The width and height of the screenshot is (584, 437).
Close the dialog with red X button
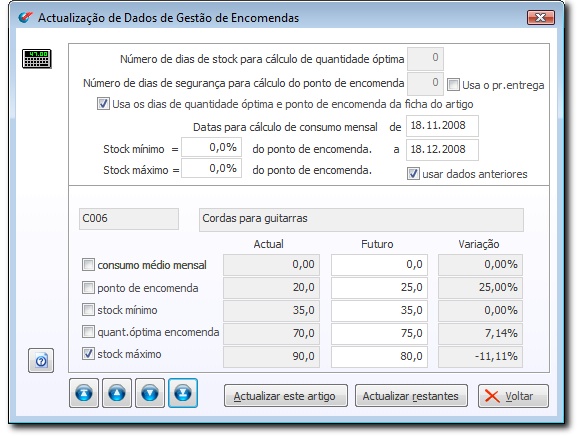click(x=540, y=18)
